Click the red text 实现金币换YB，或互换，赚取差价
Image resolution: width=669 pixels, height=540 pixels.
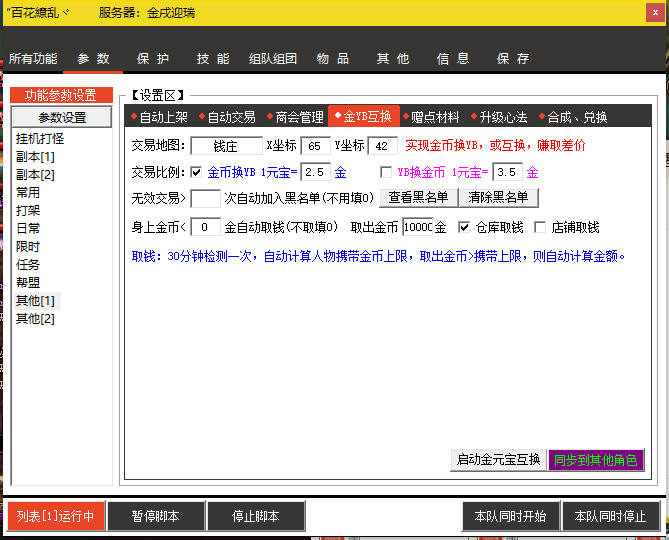pyautogui.click(x=495, y=145)
